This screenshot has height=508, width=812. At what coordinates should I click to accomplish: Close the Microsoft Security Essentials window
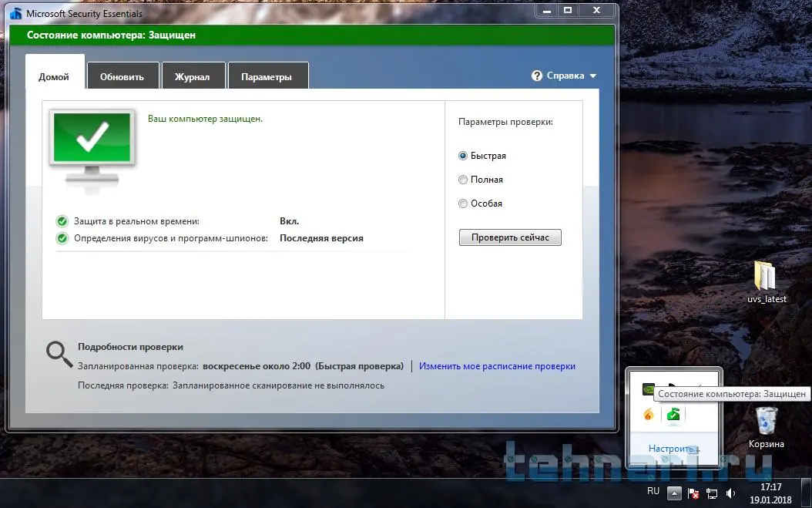coord(596,10)
